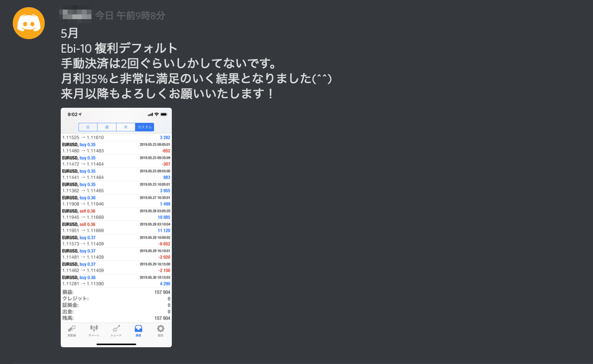Select the sell trade dated 2019.05.28 03:05:20
Screen dimensions: 593x364
pos(116,214)
